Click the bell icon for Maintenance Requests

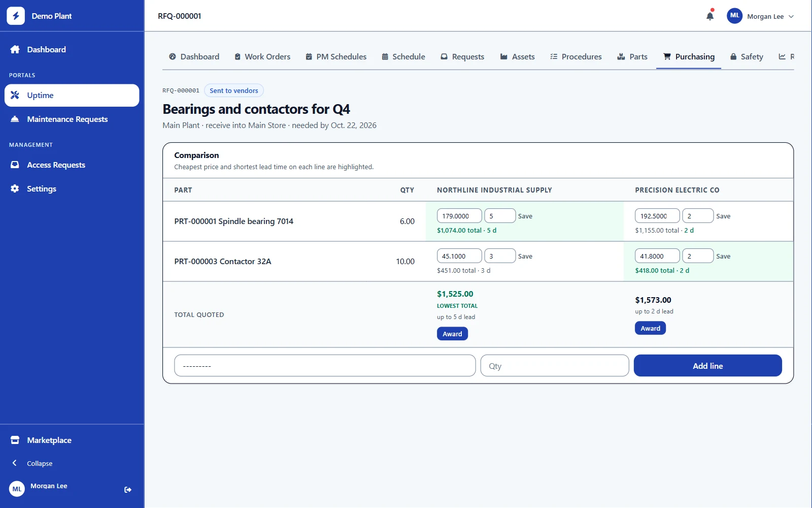15,119
